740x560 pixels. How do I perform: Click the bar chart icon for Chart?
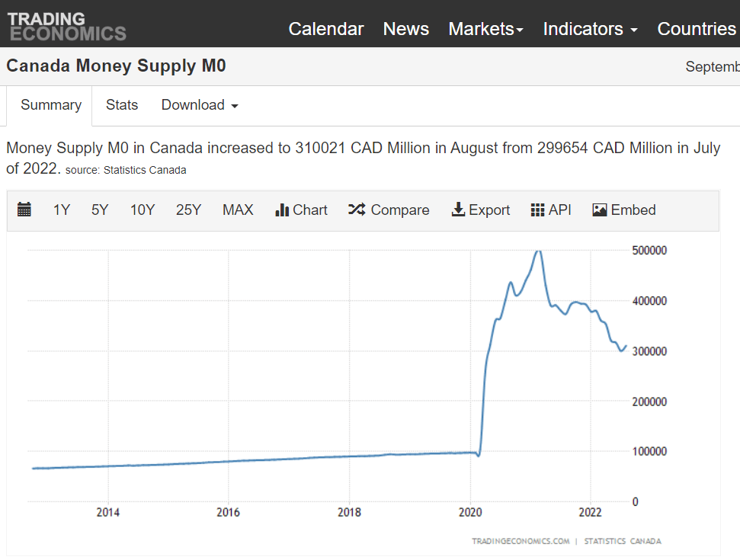pos(282,210)
